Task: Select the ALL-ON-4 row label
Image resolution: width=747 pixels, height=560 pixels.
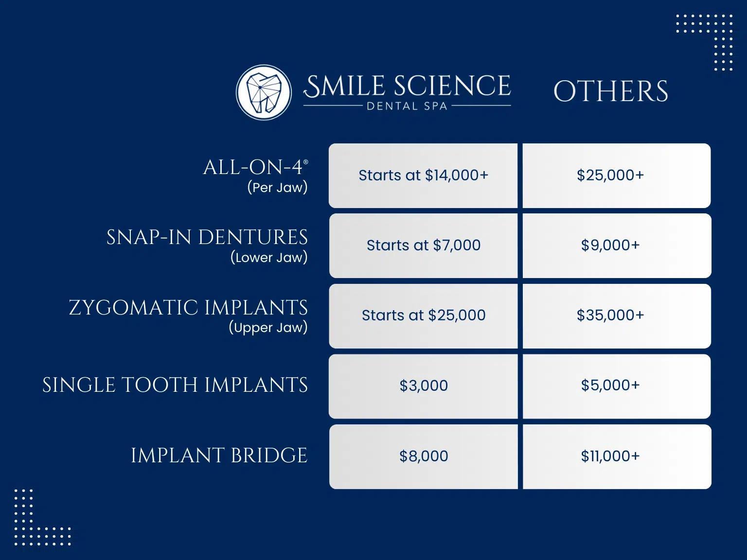Action: pyautogui.click(x=255, y=176)
